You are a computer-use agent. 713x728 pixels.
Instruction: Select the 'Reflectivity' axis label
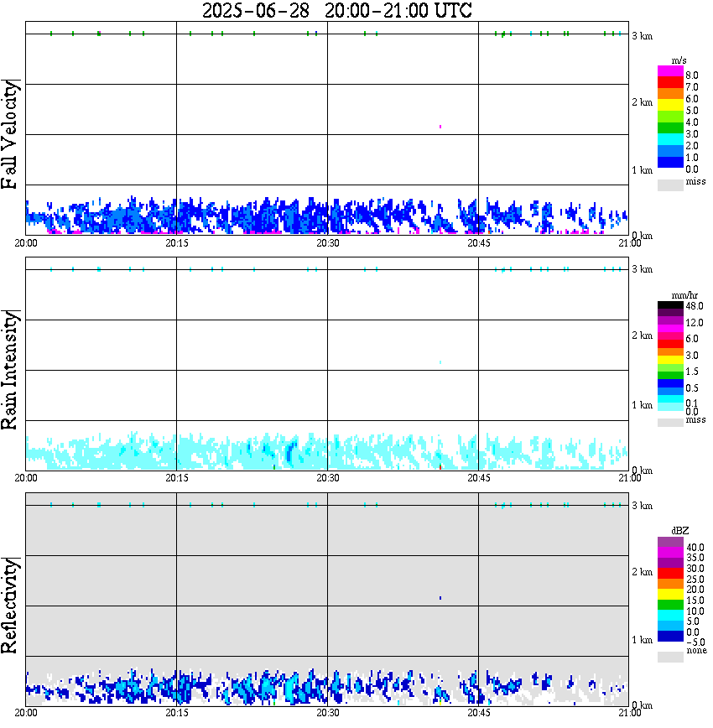9,606
